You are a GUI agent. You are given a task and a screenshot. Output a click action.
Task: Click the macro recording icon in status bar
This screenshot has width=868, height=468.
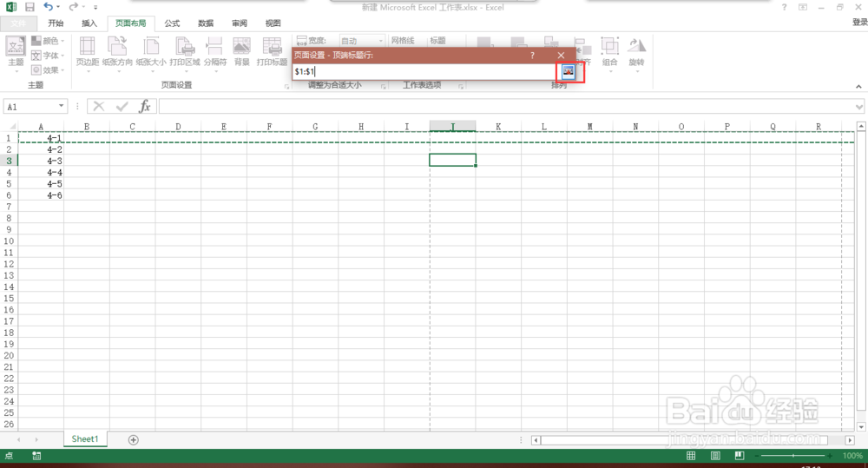coord(36,456)
